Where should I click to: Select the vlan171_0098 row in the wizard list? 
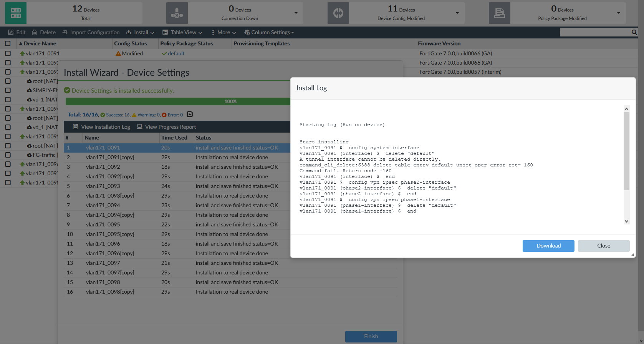tap(230, 282)
